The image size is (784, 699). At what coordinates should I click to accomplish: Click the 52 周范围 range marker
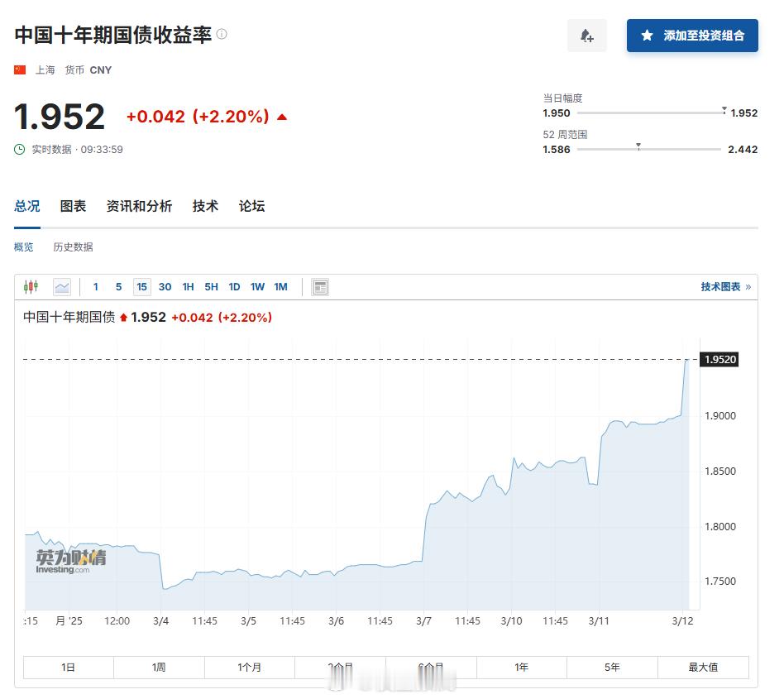pos(638,146)
